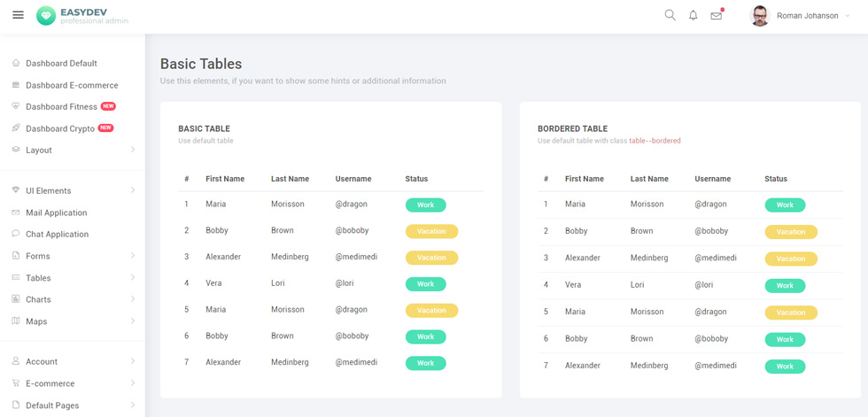Go to Dashboard Fitness

point(61,107)
